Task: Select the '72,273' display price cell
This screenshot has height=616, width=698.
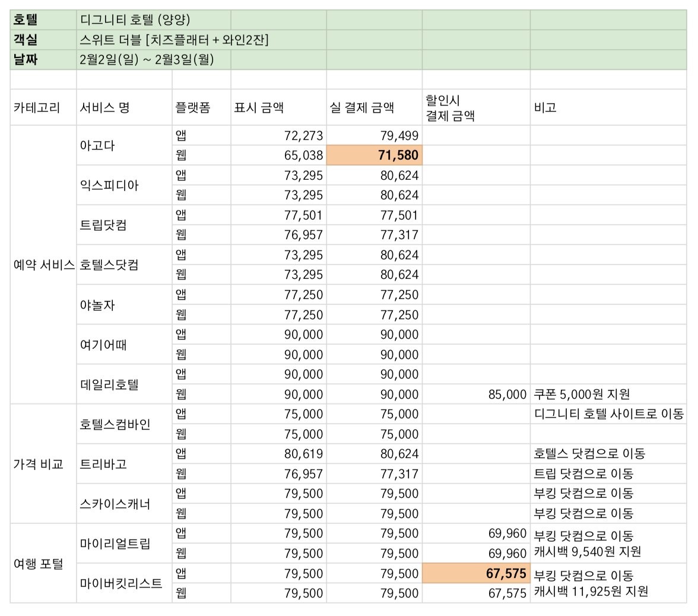Action: click(279, 135)
